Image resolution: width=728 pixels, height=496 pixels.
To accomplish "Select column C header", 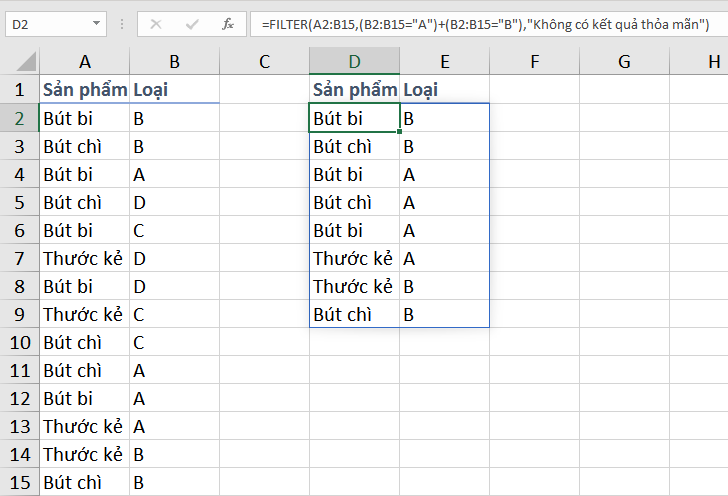I will coord(264,62).
